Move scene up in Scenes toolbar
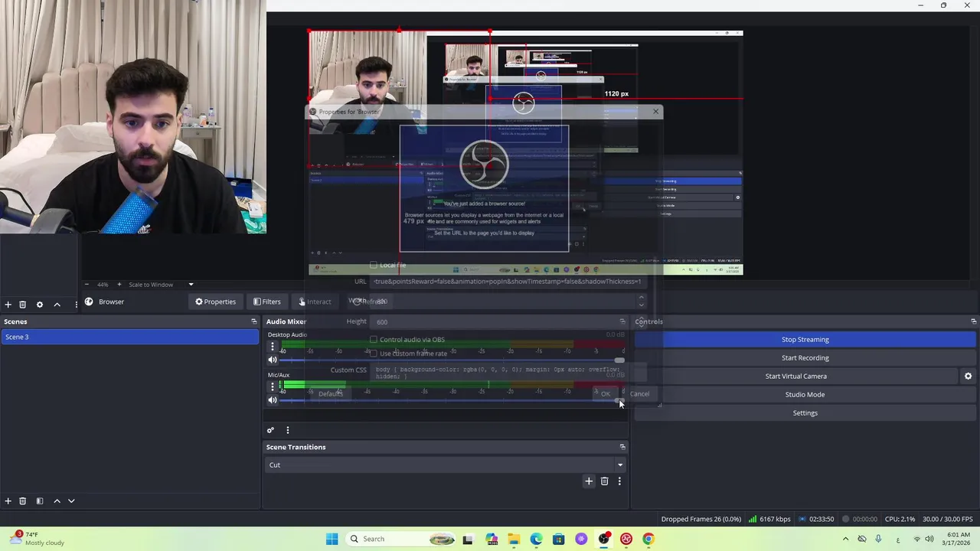Viewport: 980px width, 551px height. point(57,500)
